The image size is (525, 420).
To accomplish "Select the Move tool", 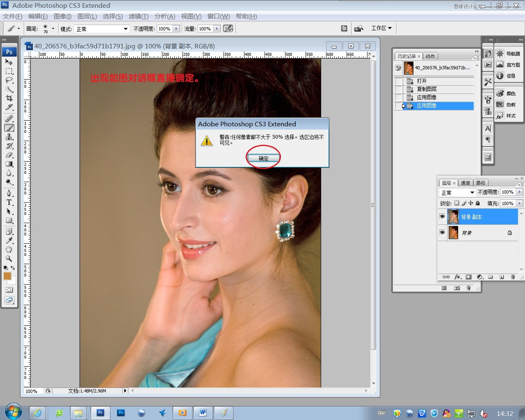I will click(9, 62).
